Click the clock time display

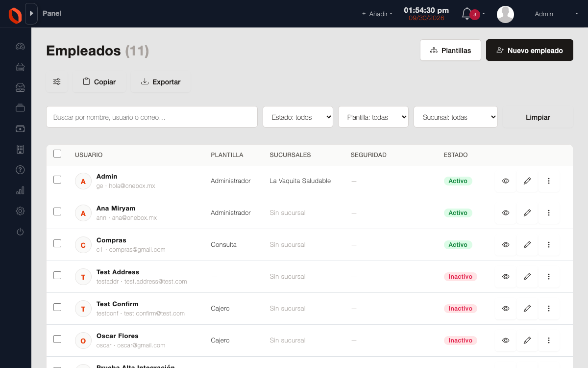tap(426, 10)
